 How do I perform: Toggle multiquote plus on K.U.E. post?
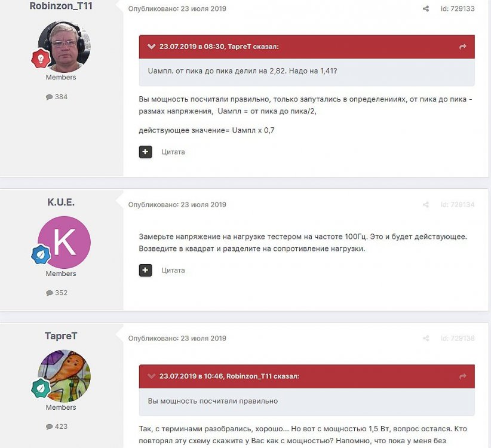pos(145,270)
